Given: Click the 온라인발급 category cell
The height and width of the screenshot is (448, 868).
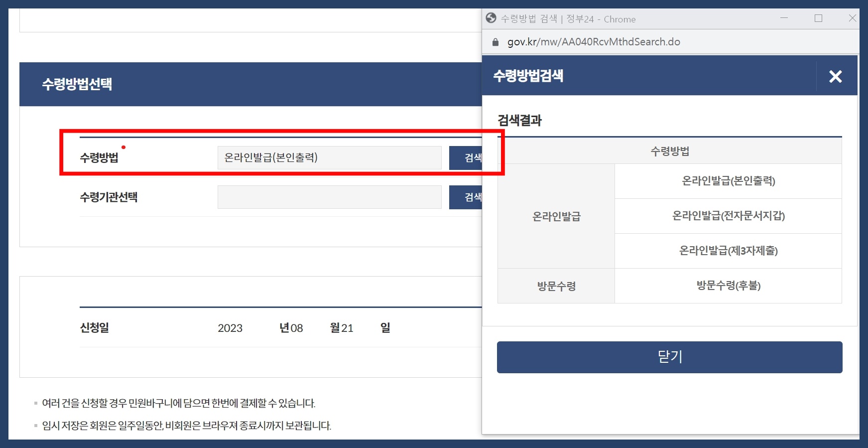Looking at the screenshot, I should (556, 216).
